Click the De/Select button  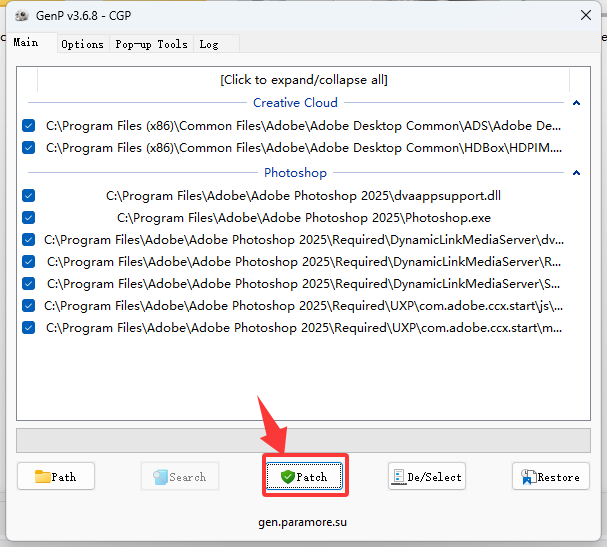pyautogui.click(x=427, y=476)
